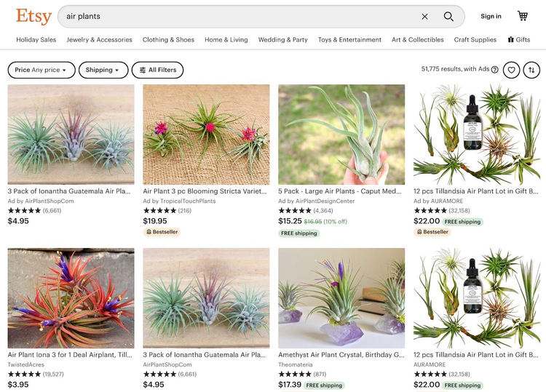Open Jewelry & Accessories category
Screen dimensions: 546x392
point(99,40)
